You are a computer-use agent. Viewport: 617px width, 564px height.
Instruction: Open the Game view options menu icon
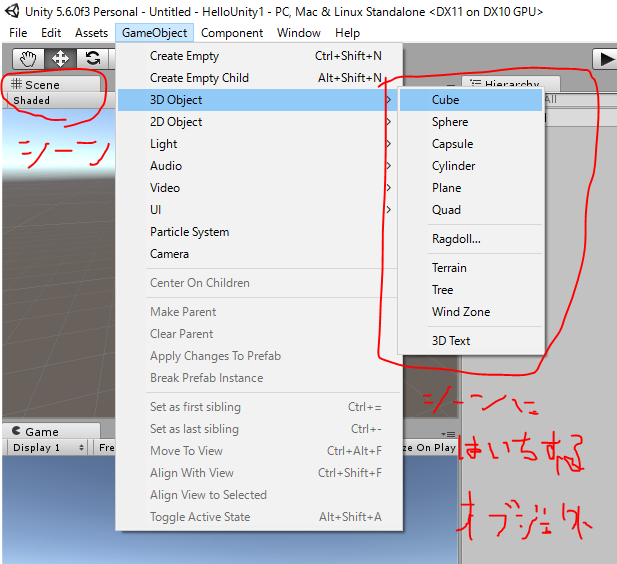(449, 434)
